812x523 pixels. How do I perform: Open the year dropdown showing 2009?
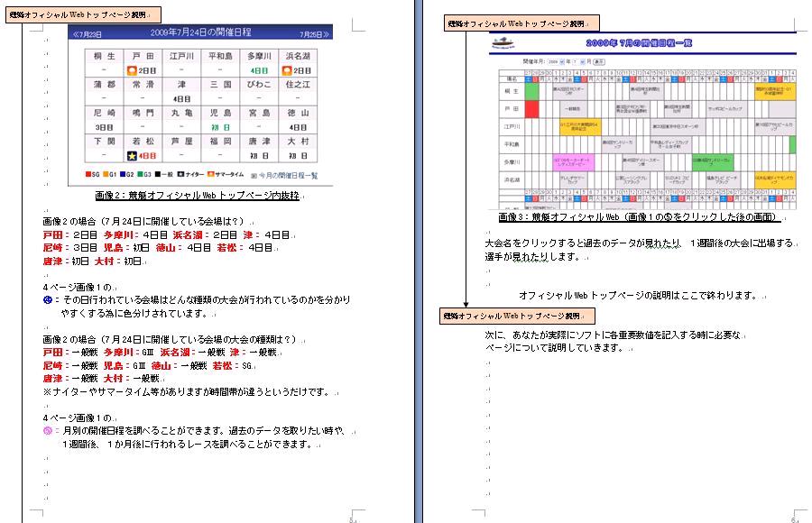click(x=556, y=61)
